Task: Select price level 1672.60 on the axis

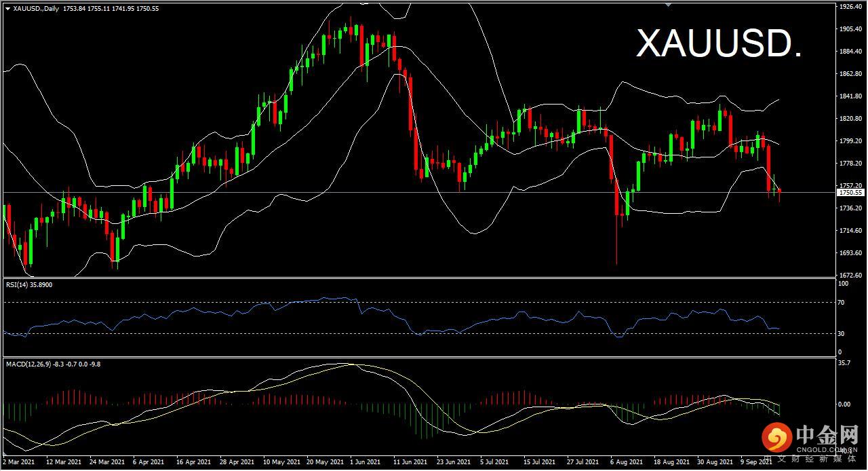Action: (850, 276)
